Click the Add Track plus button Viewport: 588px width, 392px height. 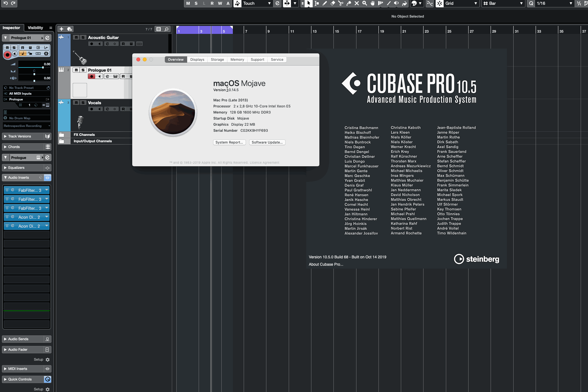(62, 29)
